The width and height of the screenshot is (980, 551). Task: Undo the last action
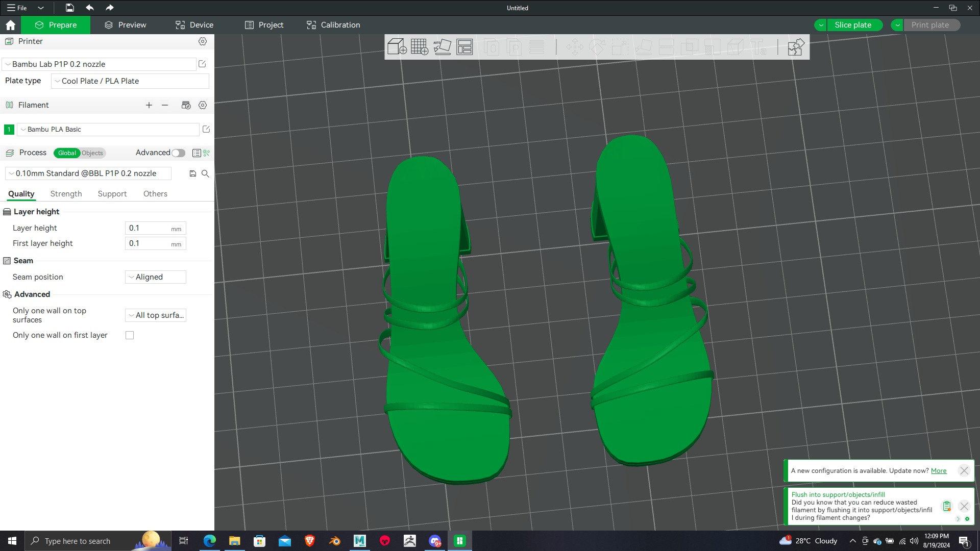pos(90,8)
